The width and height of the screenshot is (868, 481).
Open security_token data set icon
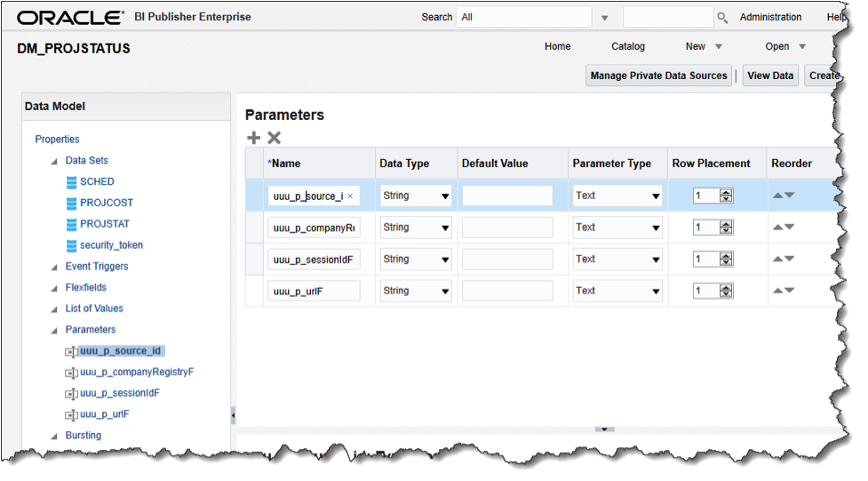[71, 245]
